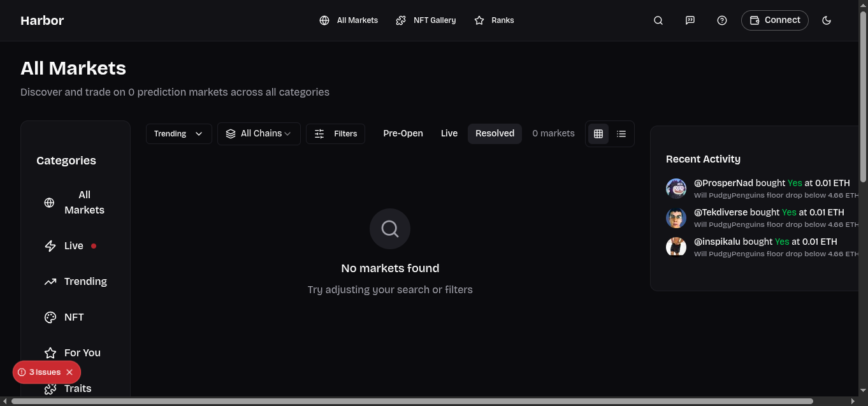Click @Tekdiverse's profile avatar
868x406 pixels.
[676, 217]
